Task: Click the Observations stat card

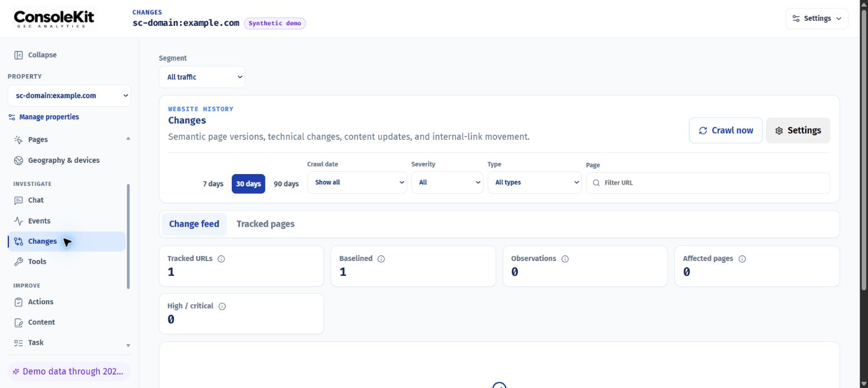Action: click(x=585, y=266)
